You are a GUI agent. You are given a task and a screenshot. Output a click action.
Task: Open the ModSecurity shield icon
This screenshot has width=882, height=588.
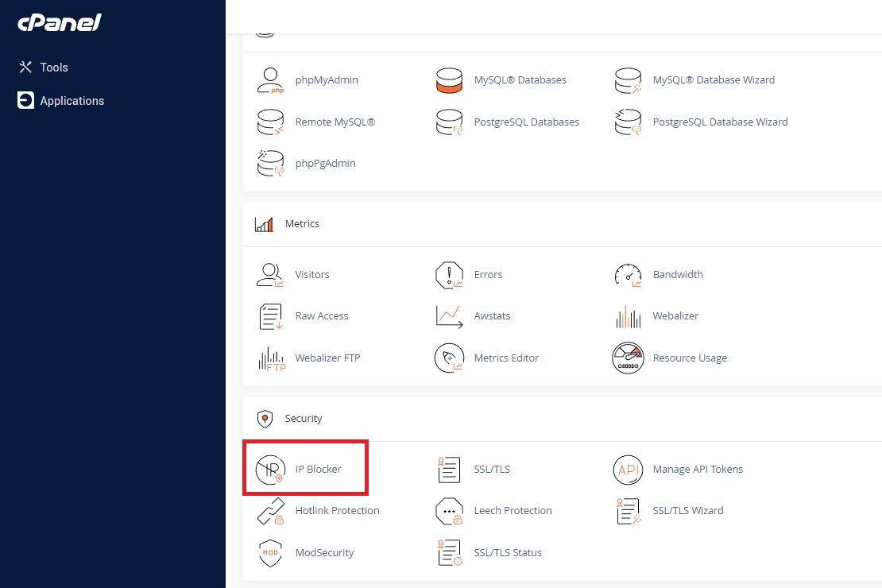271,552
